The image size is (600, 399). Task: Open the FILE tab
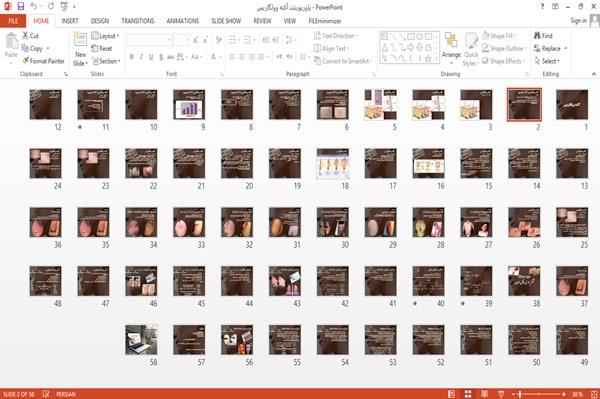pyautogui.click(x=13, y=21)
